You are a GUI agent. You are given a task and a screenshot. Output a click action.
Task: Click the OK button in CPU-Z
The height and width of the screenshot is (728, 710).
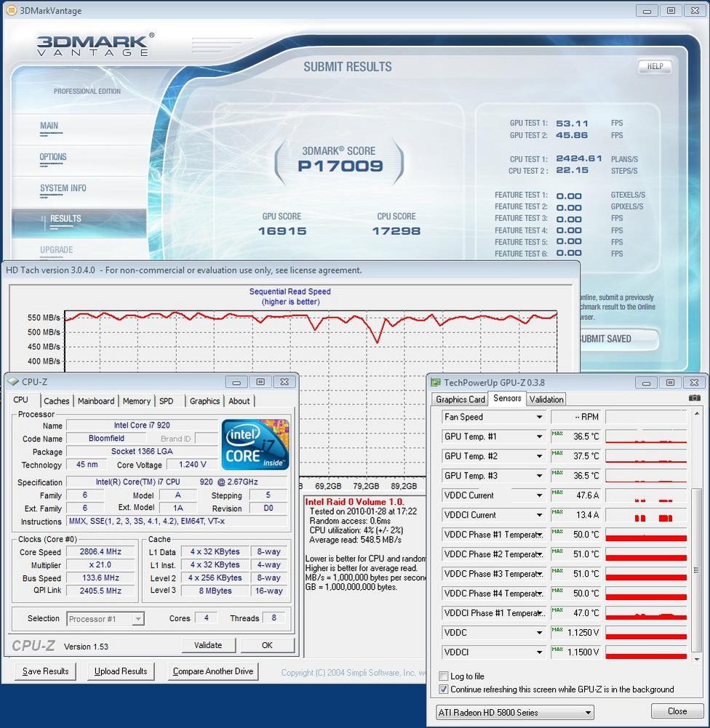[267, 645]
